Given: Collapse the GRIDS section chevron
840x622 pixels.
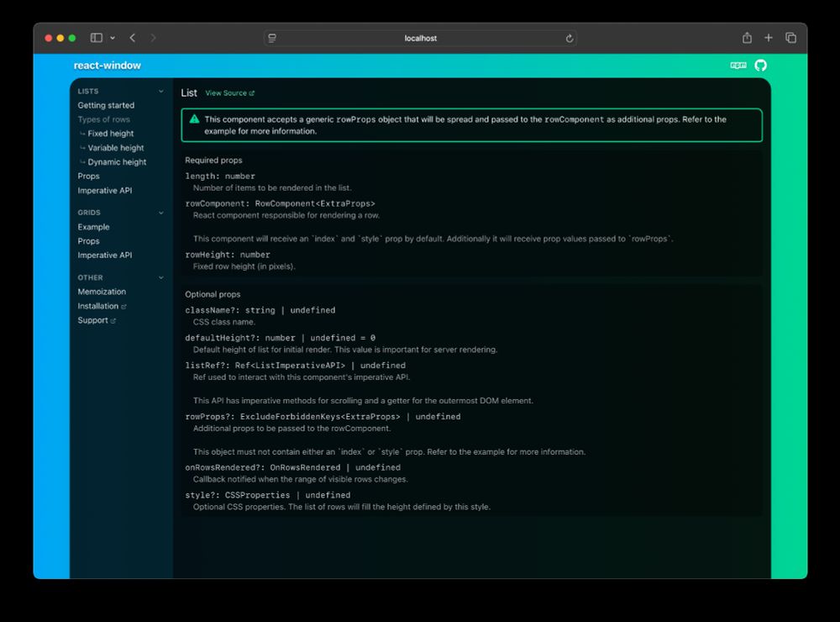Looking at the screenshot, I should click(161, 213).
